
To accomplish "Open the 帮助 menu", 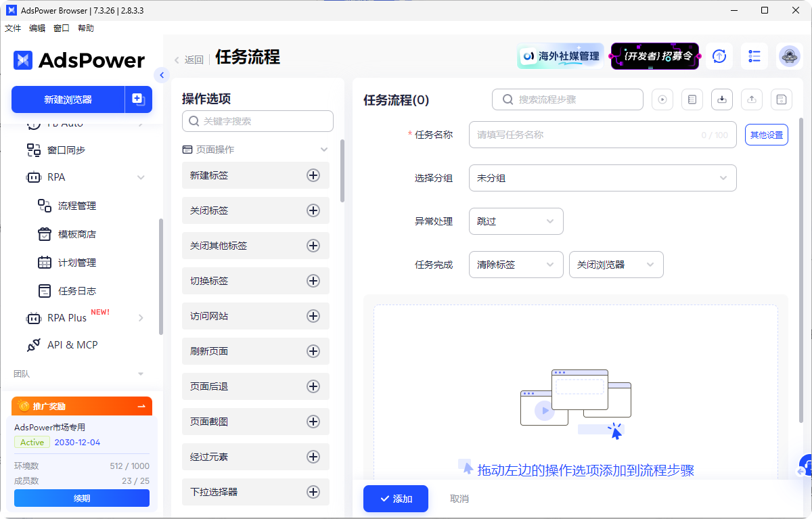I will click(x=86, y=28).
